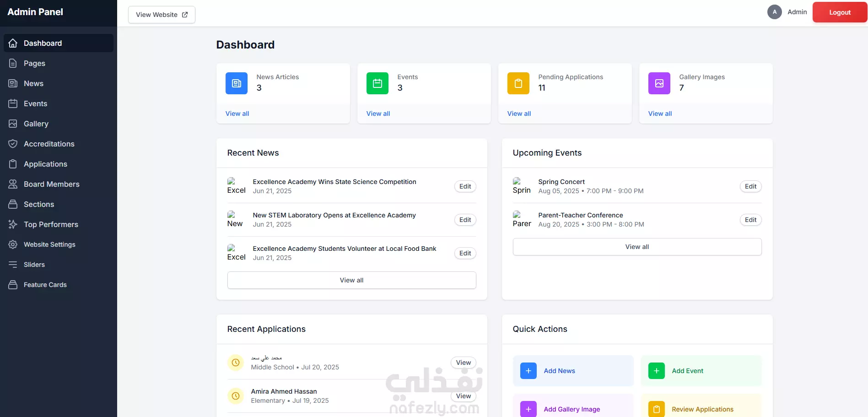Image resolution: width=868 pixels, height=417 pixels.
Task: Navigate to Board Members
Action: pos(59,184)
